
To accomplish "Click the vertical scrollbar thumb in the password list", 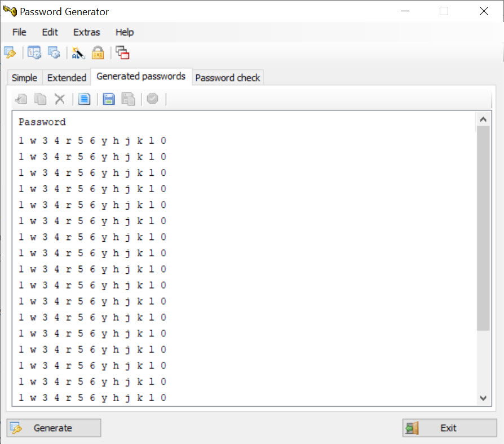I will (483, 228).
